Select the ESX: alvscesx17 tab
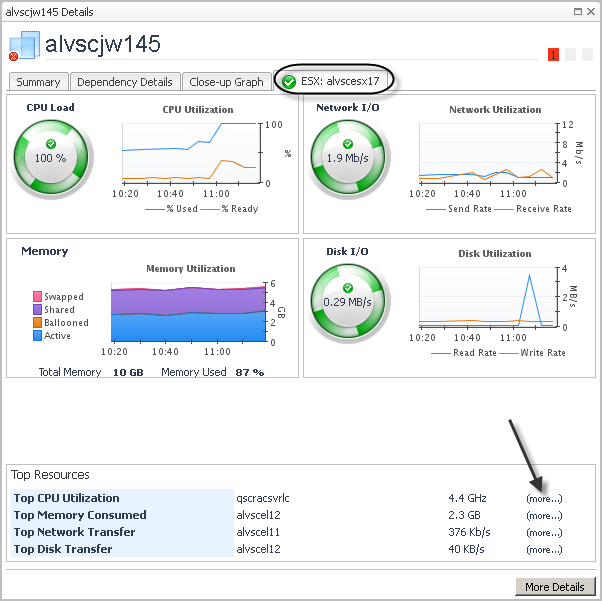 (x=334, y=81)
